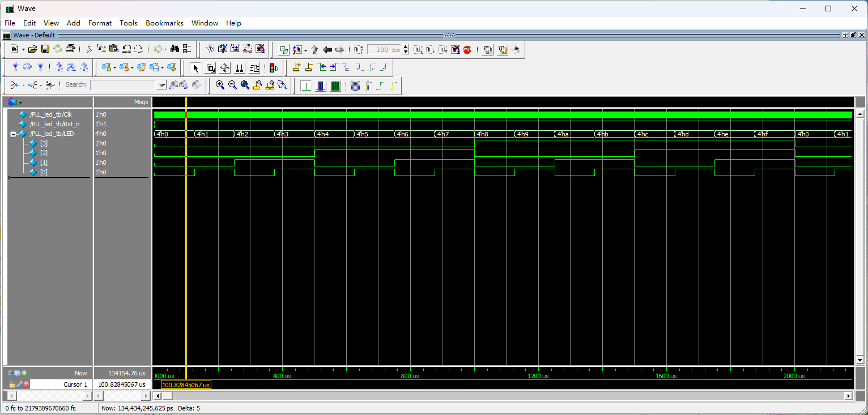Click the red remove-cursor icon beside Cursor 1
The image size is (868, 415).
coord(27,384)
